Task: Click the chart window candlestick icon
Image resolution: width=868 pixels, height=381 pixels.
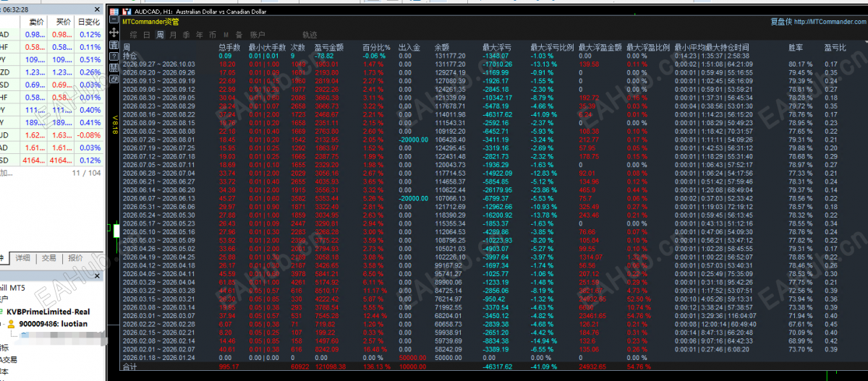Action: [x=127, y=12]
